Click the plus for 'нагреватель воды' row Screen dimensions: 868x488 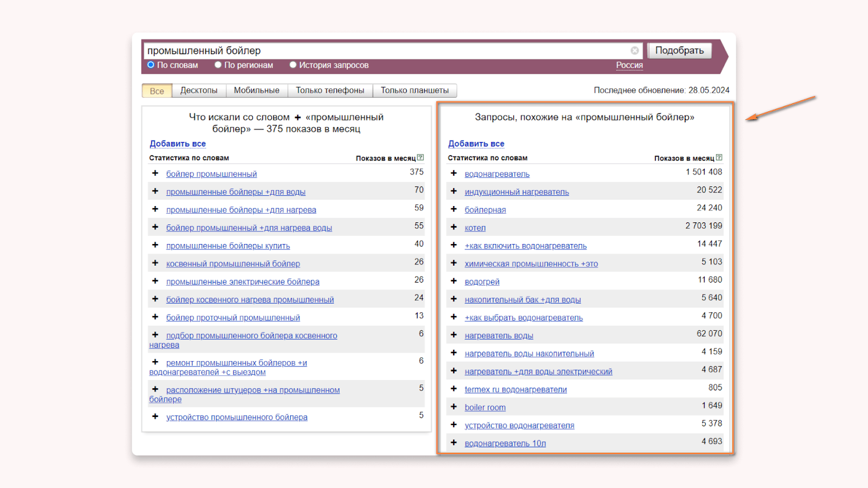[454, 335]
